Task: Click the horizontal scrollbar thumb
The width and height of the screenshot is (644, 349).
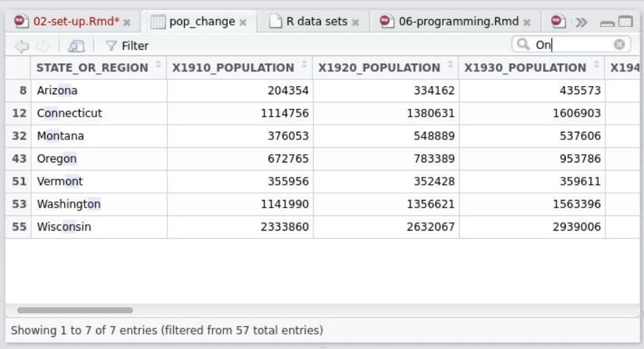Action: (75, 310)
